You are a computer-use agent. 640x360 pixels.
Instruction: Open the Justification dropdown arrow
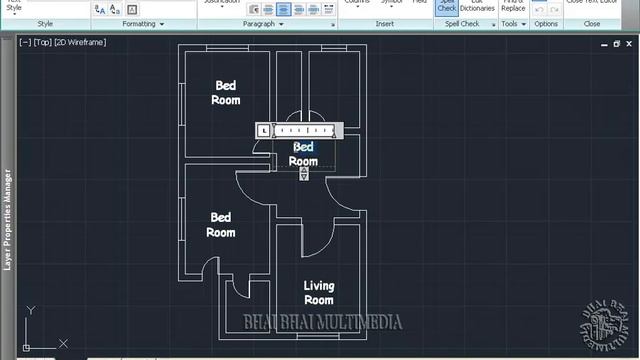click(222, 7)
